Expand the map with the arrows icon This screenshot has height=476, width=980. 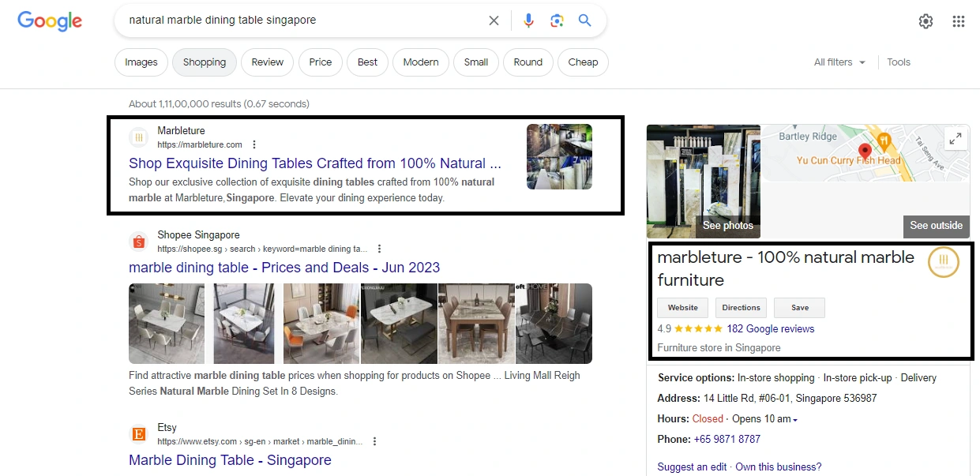click(x=956, y=139)
